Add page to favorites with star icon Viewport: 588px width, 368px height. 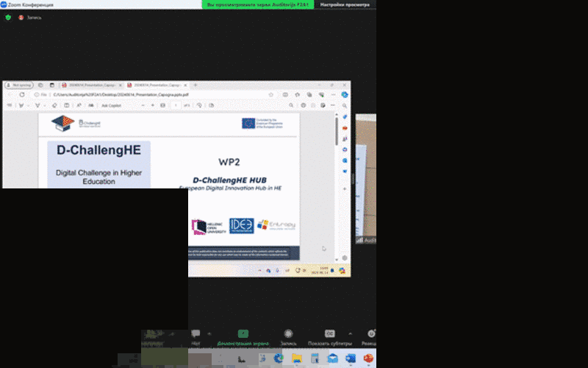point(271,95)
